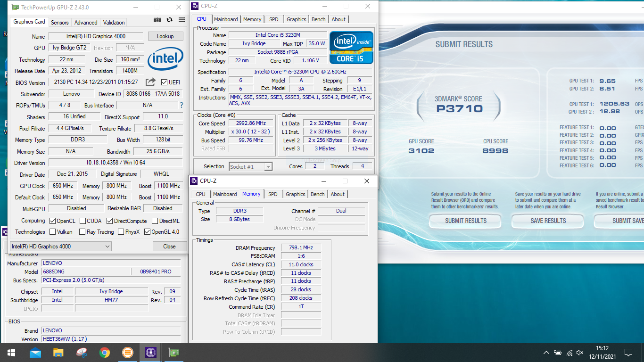Click the CPU-Z title bar icon of the Memory window

pos(194,181)
